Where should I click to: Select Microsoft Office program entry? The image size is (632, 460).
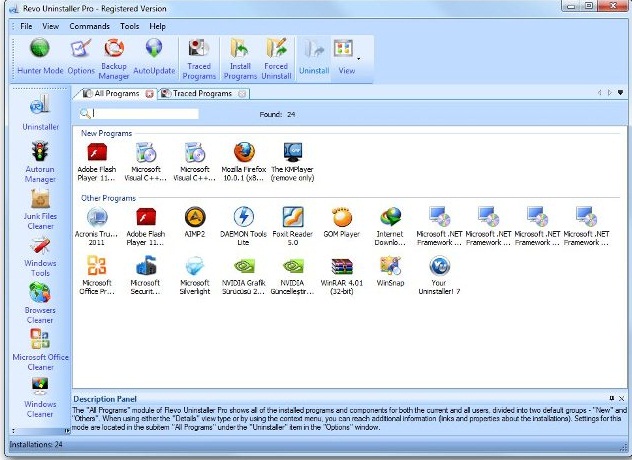tap(97, 275)
